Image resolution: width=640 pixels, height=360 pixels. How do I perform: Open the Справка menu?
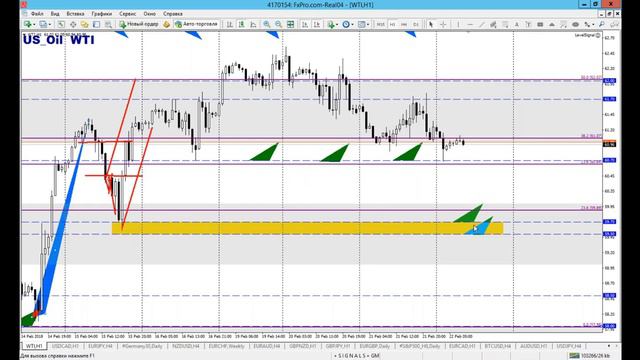point(172,13)
